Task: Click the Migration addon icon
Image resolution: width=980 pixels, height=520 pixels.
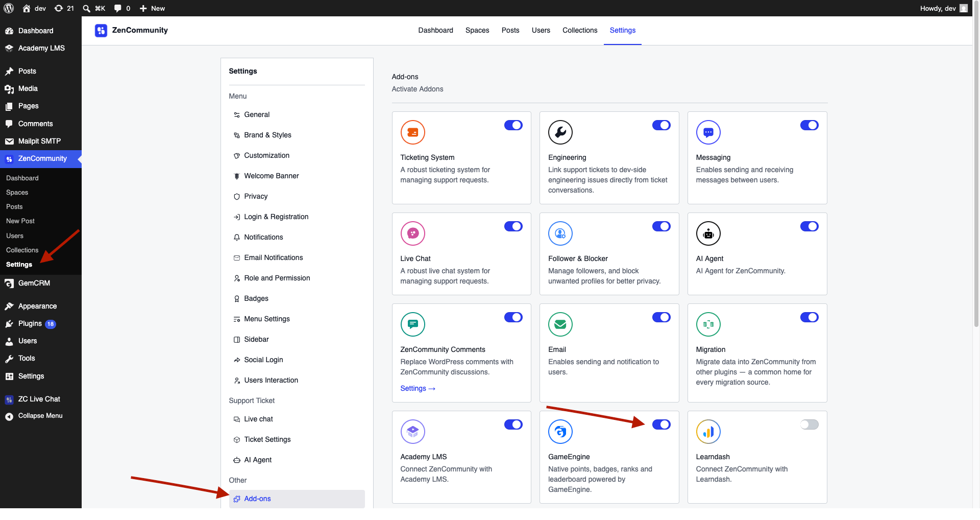Action: pos(708,324)
